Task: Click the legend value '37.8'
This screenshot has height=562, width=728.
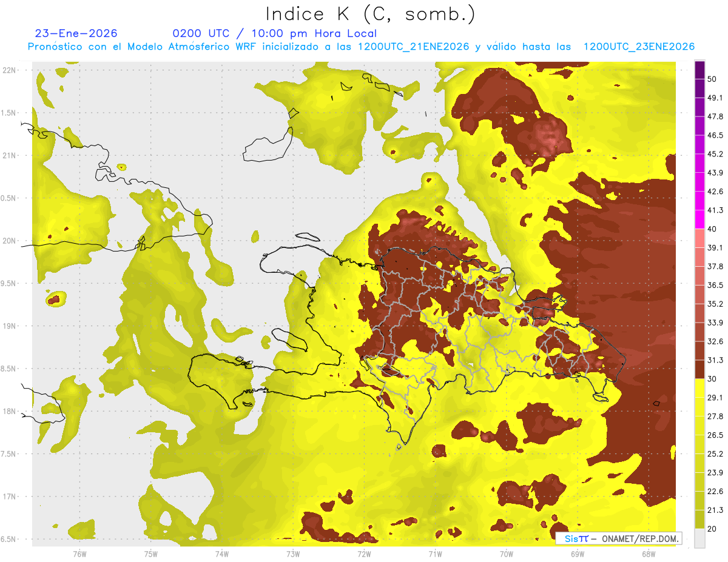Action: 715,266
